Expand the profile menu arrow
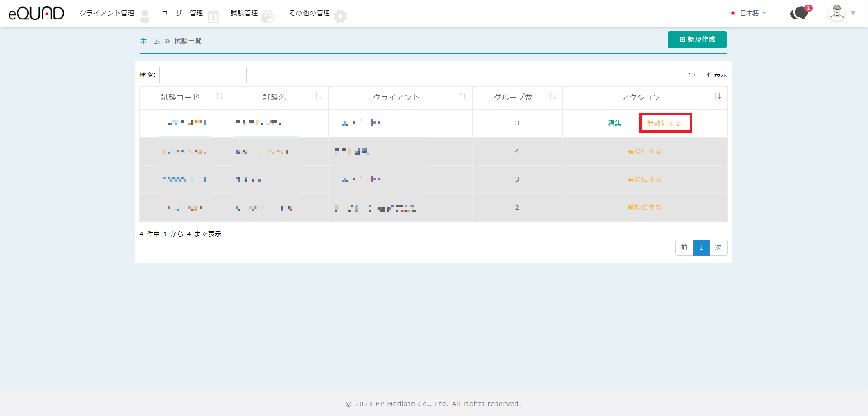Viewport: 868px width, 416px height. pos(853,13)
